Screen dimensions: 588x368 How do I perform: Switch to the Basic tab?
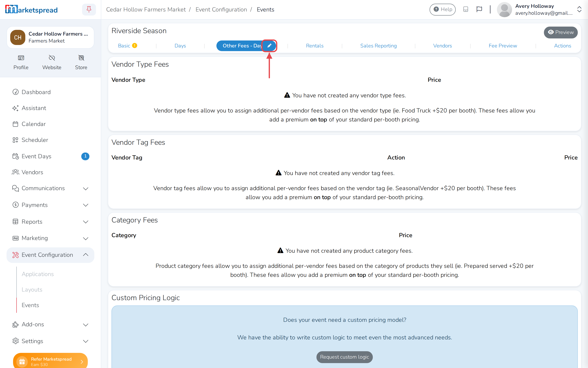coord(124,46)
